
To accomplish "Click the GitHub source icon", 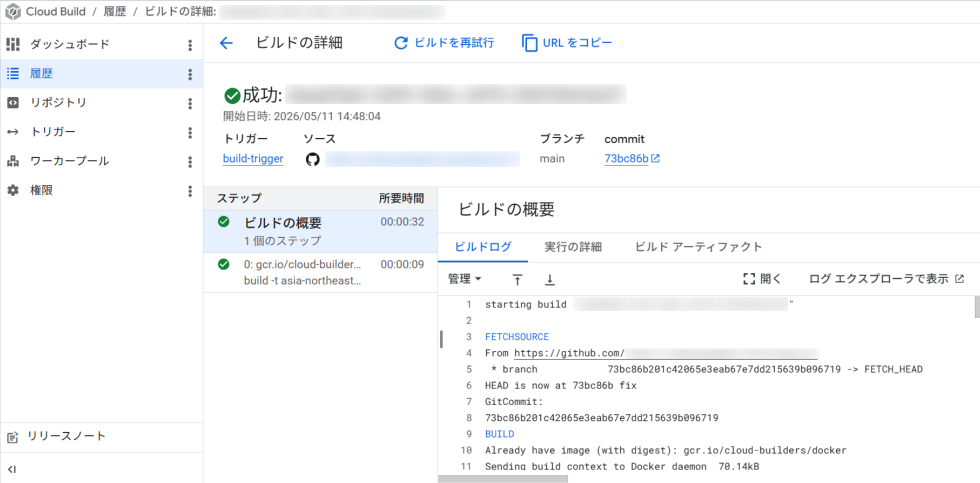I will pos(313,159).
